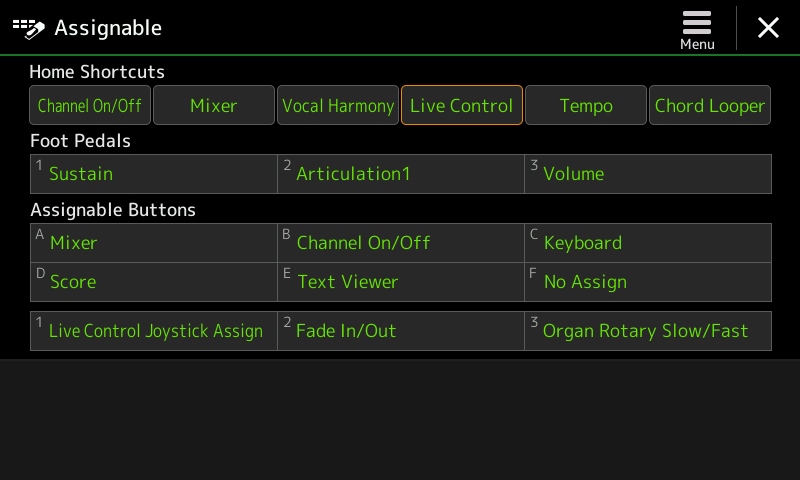Viewport: 800px width, 480px height.
Task: Change Assignable Button B Channel On/Off
Action: (x=401, y=243)
